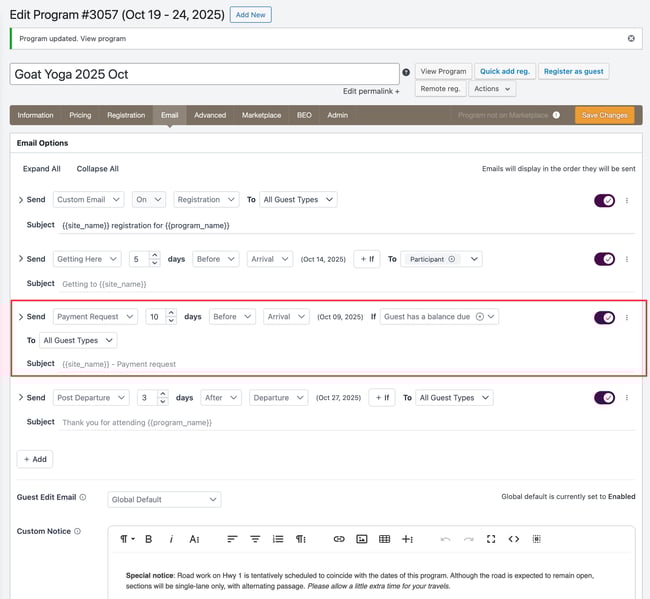This screenshot has height=599, width=650.
Task: Open the Marketplace tab
Action: [261, 115]
